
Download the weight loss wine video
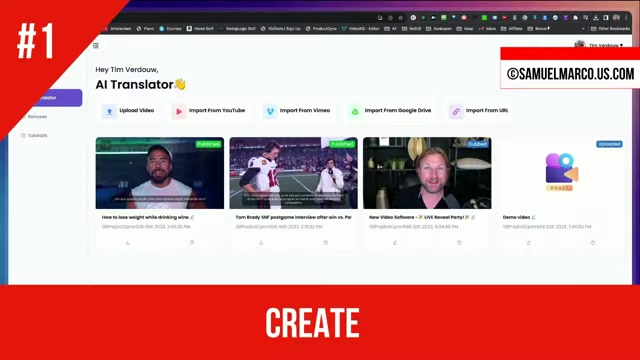128,243
